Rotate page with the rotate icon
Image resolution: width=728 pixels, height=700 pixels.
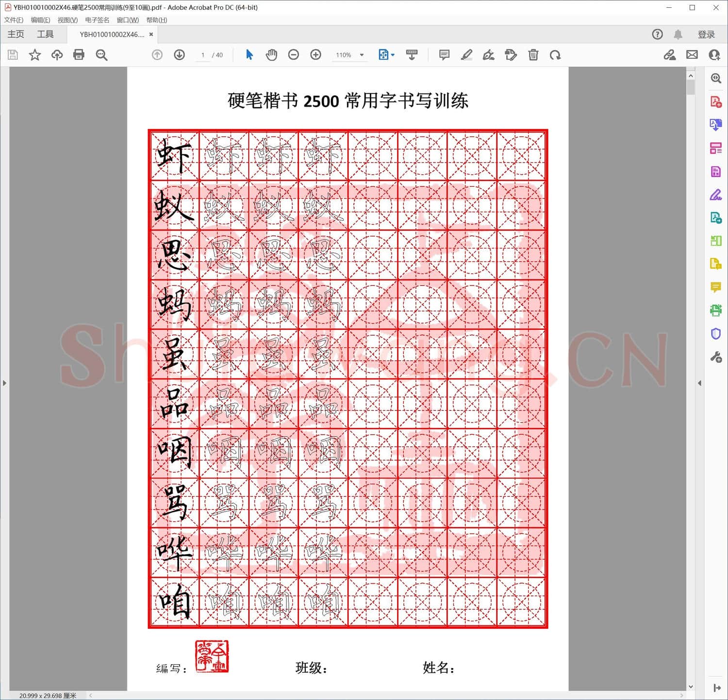[x=555, y=55]
